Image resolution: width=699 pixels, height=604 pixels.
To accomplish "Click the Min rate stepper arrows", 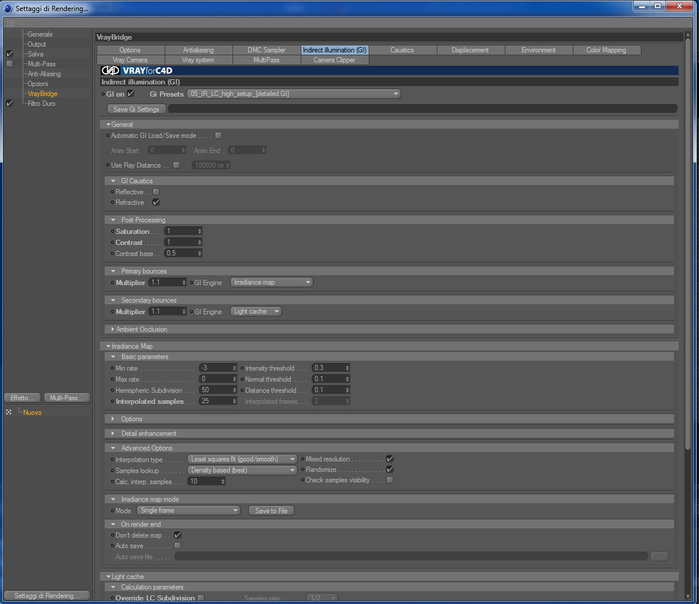I will (234, 368).
